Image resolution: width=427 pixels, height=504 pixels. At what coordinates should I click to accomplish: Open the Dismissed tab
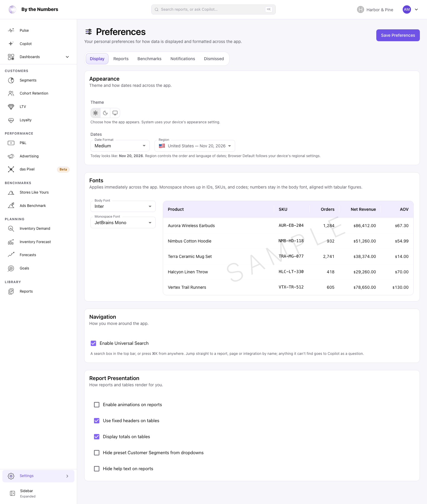(x=214, y=59)
